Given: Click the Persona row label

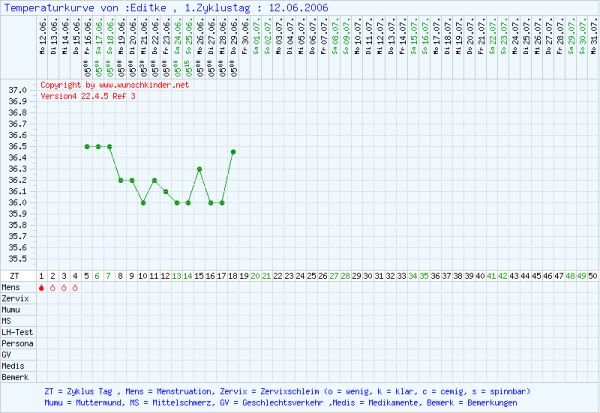Looking at the screenshot, I should click(16, 343).
